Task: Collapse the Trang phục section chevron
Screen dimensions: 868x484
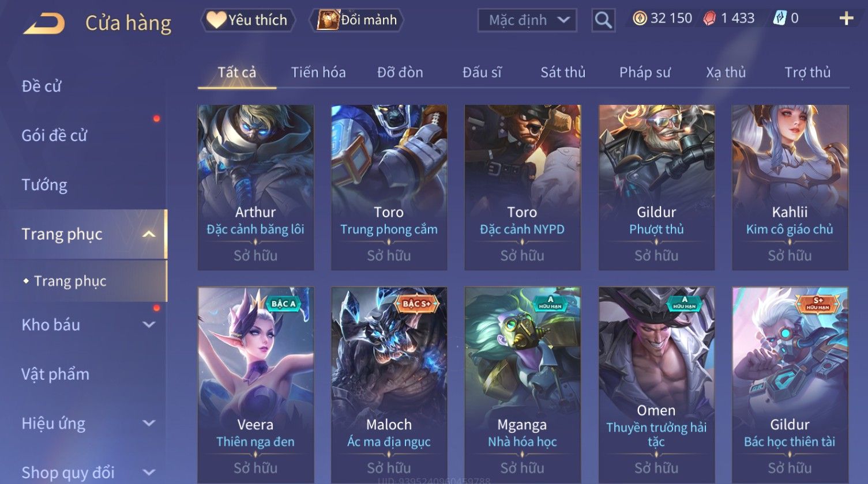Action: click(149, 234)
